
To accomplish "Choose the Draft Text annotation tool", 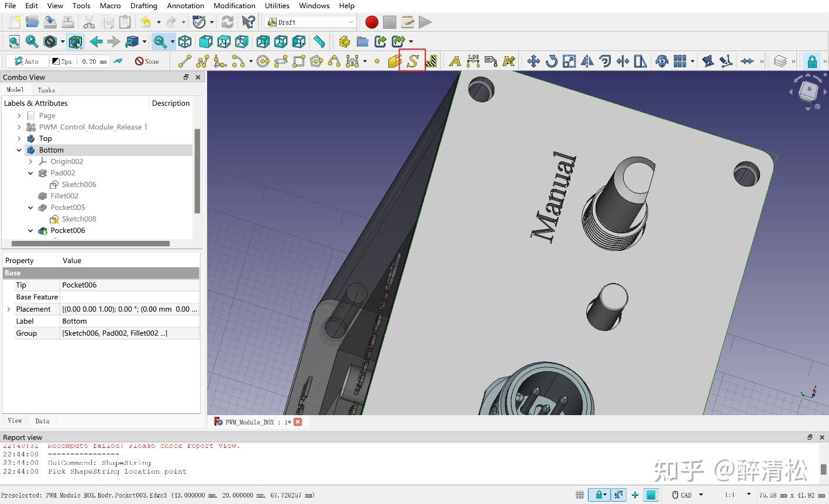I will [455, 61].
